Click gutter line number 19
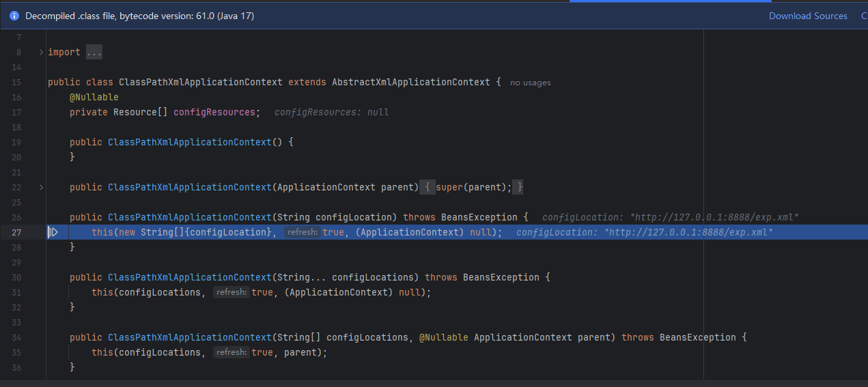 coord(17,142)
